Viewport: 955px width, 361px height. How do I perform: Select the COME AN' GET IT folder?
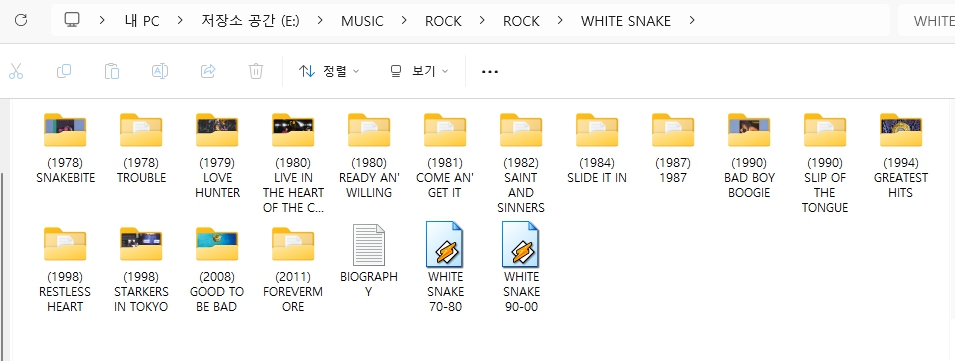click(445, 155)
